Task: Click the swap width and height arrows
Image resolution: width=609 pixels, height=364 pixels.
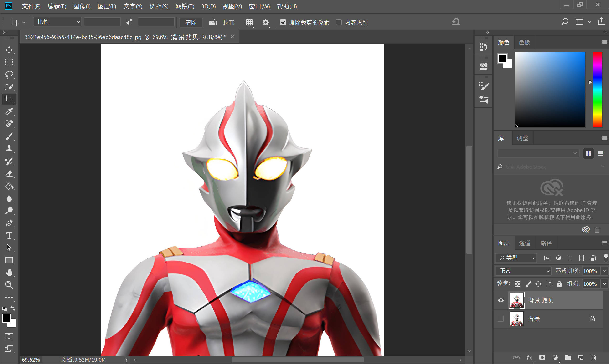Action: 129,22
